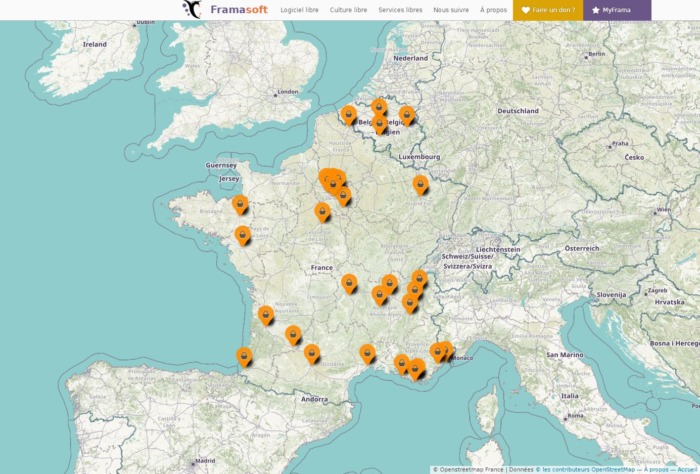Click the Framasoft penguin logo
700x474 pixels.
[192, 10]
